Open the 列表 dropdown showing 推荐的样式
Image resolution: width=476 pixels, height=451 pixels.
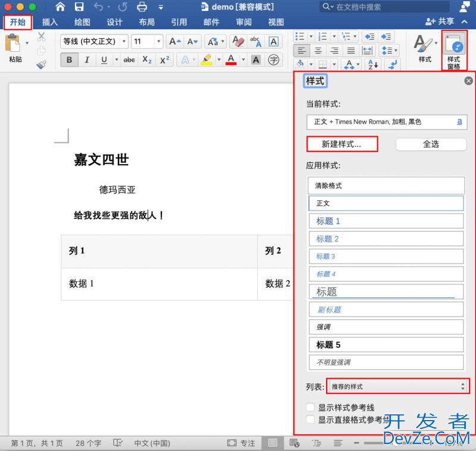click(397, 387)
